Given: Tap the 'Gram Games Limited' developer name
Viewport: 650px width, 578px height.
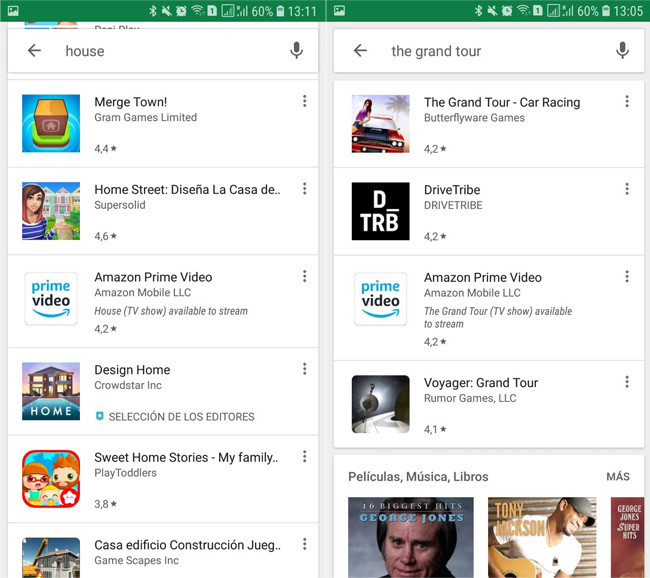Looking at the screenshot, I should pos(146,117).
